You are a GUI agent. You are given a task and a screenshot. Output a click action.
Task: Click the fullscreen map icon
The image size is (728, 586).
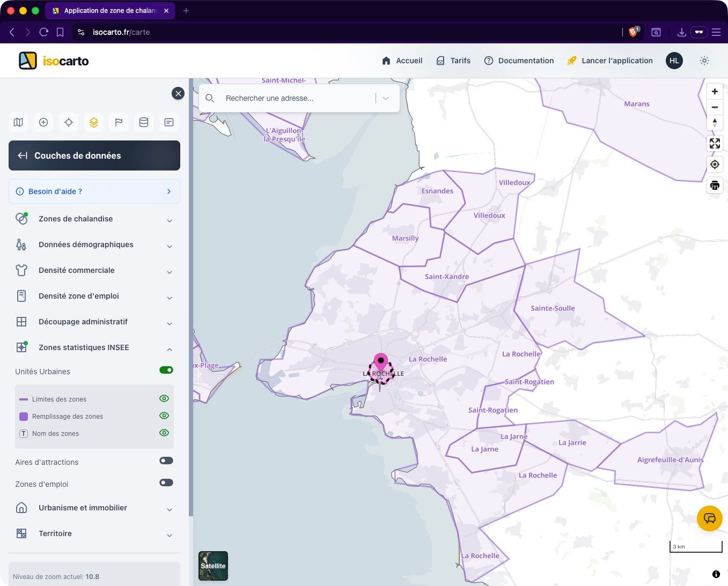pyautogui.click(x=715, y=144)
